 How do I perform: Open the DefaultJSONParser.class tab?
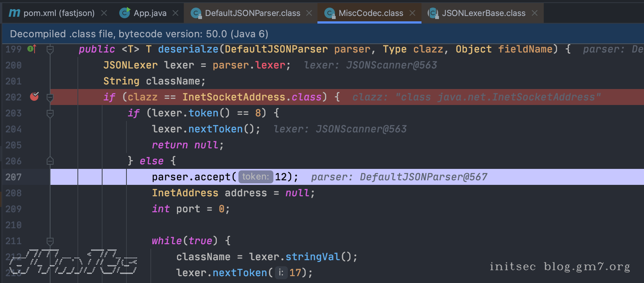pos(252,13)
